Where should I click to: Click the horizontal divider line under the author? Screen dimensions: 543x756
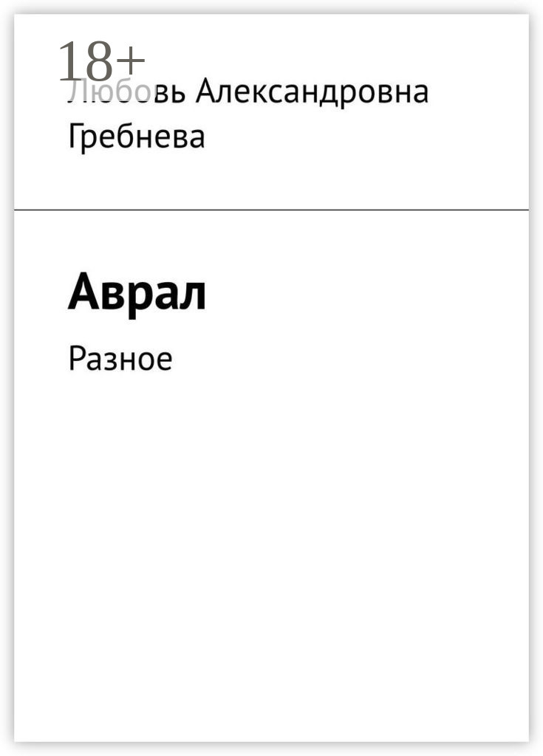tap(271, 210)
